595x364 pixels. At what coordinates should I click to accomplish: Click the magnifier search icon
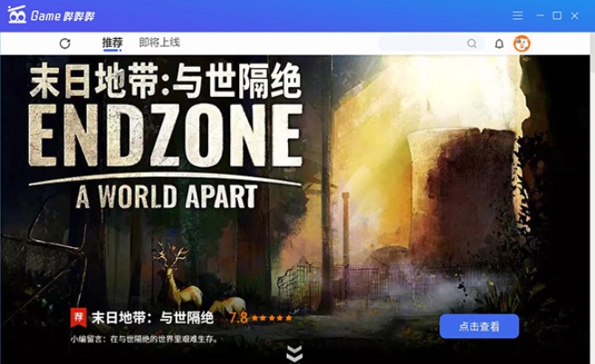[x=472, y=43]
